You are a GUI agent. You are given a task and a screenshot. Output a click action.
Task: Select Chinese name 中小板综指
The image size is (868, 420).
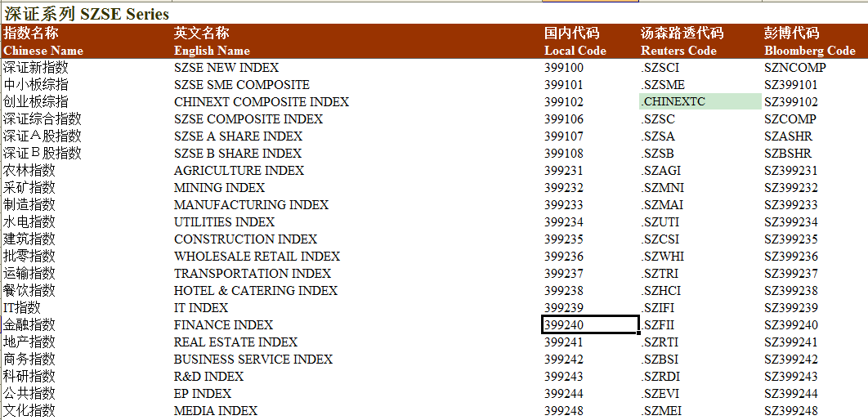point(36,85)
